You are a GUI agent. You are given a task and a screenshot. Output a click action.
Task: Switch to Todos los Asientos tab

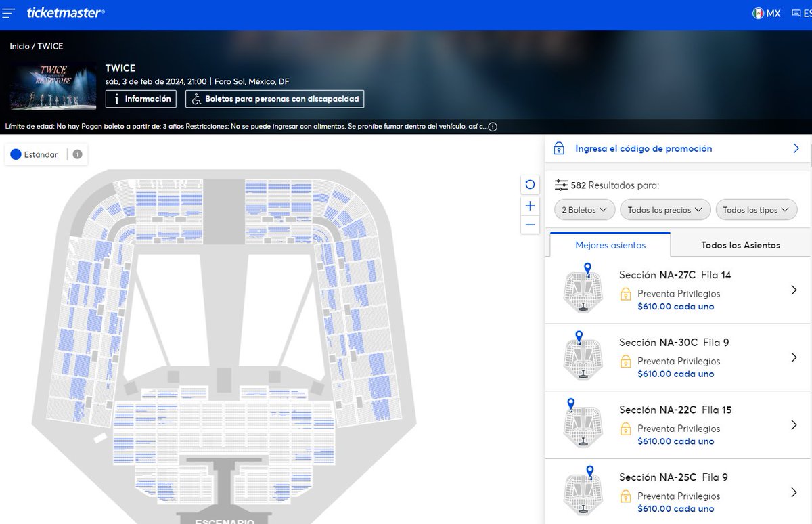[740, 245]
